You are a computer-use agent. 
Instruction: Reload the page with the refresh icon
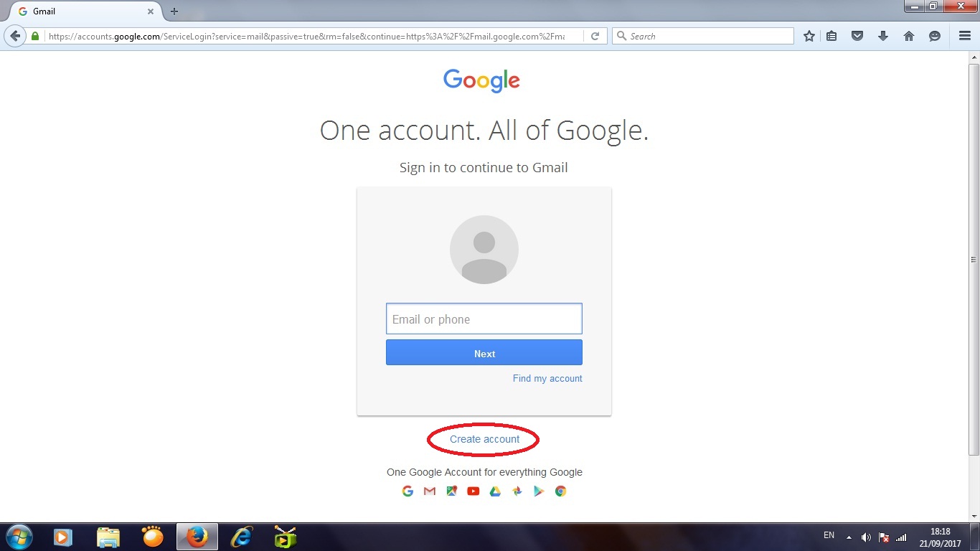click(595, 36)
